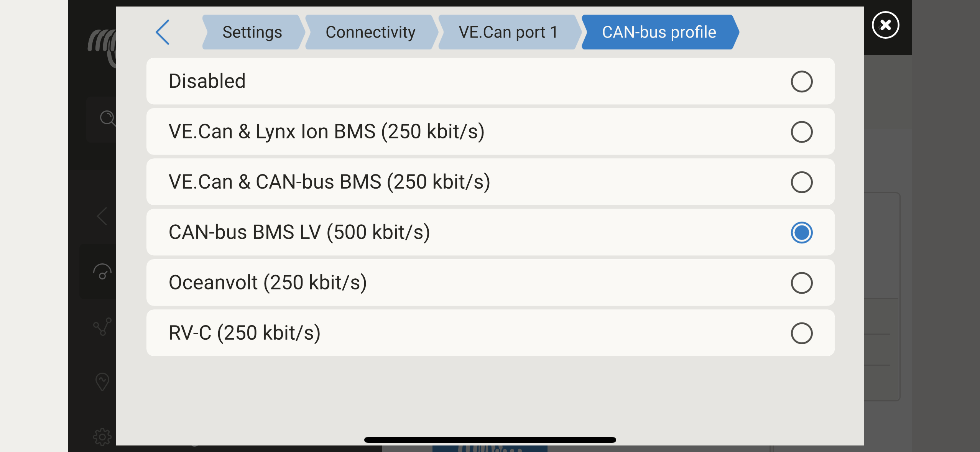Open the gear settings icon in sidebar

[102, 437]
